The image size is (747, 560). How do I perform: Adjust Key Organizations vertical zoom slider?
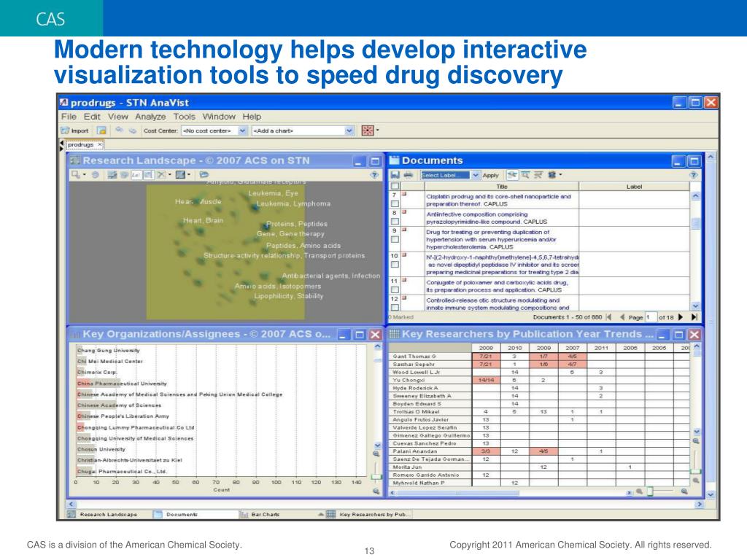pyautogui.click(x=376, y=476)
